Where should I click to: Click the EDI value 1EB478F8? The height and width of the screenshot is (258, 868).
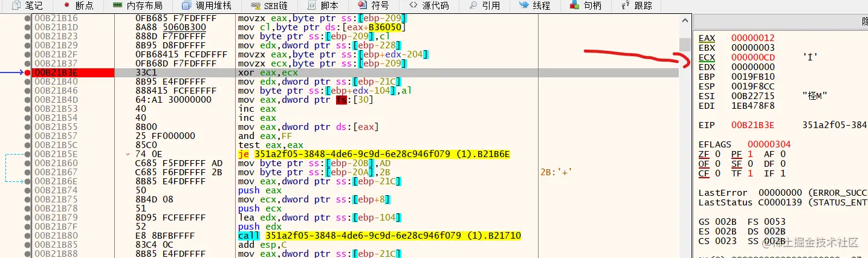(753, 106)
